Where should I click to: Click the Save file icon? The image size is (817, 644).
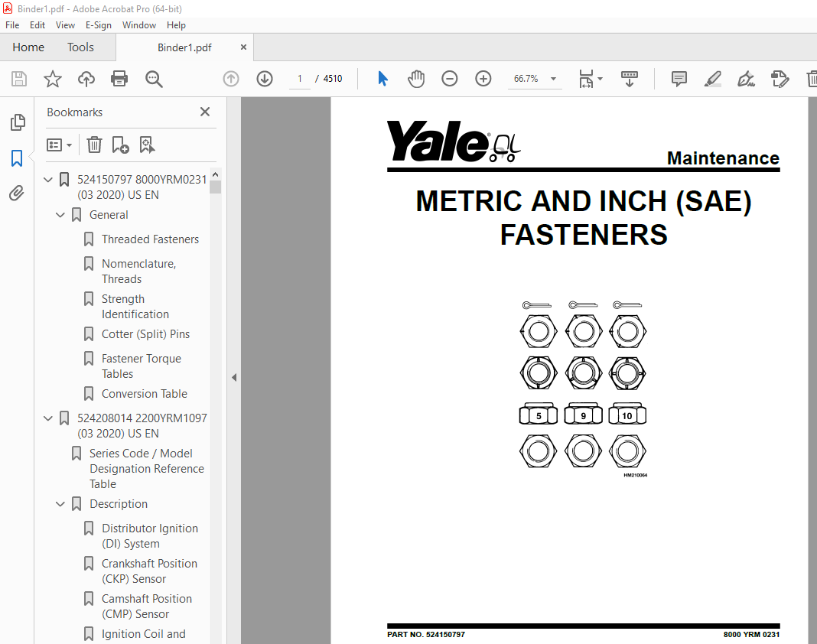pos(19,79)
